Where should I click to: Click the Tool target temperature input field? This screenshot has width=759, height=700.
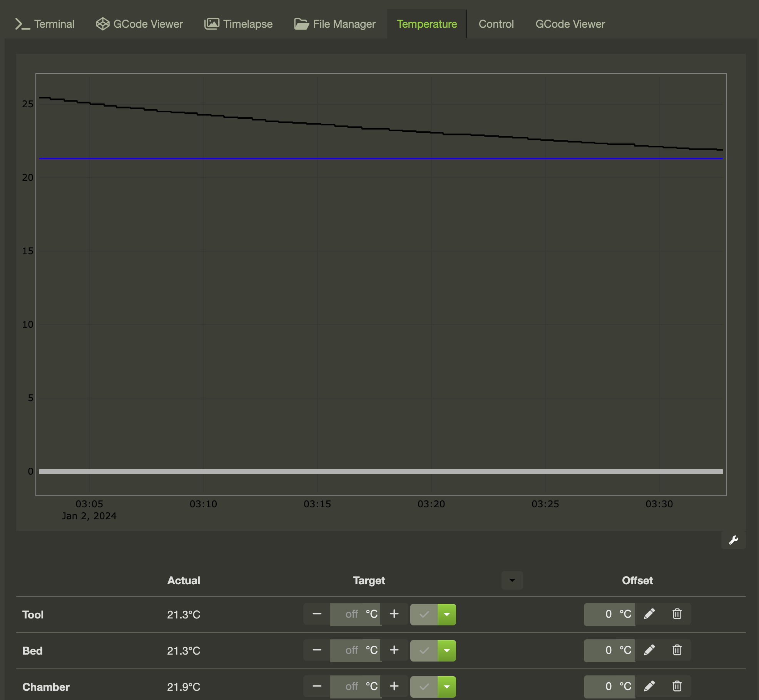tap(355, 614)
